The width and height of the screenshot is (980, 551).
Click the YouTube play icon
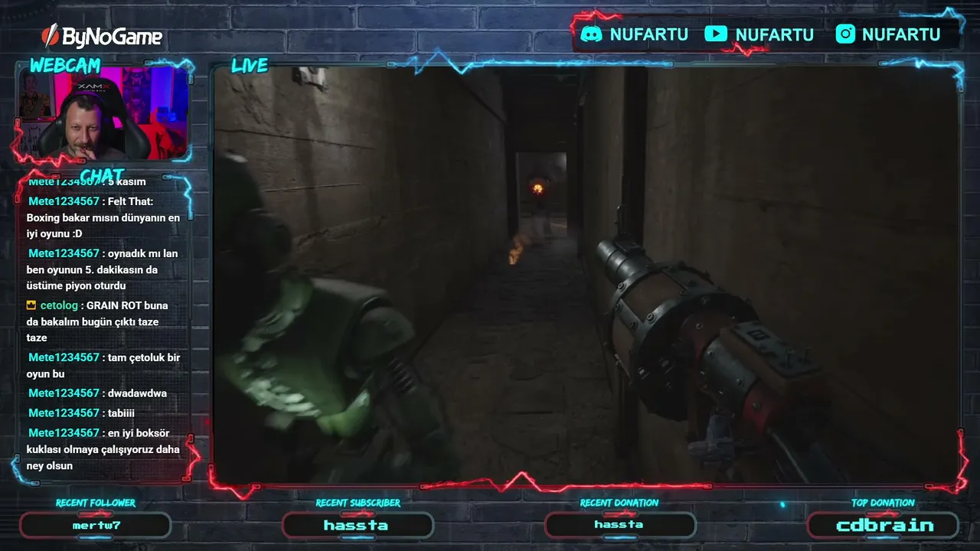716,34
